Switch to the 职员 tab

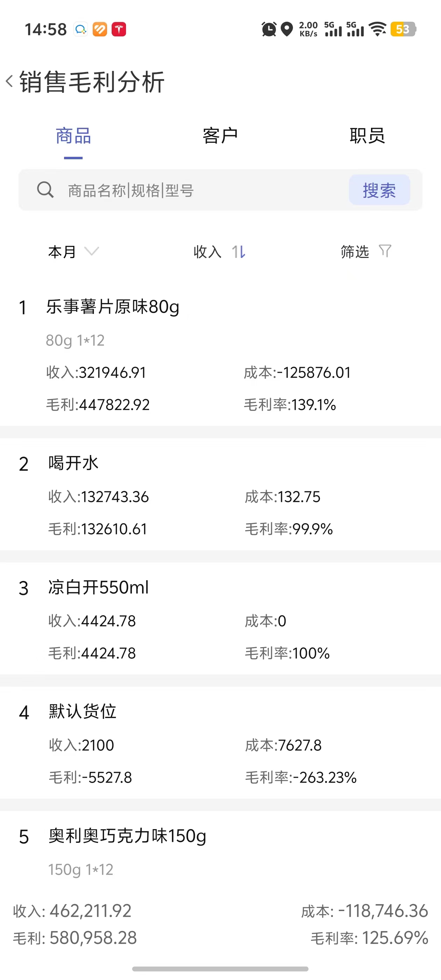[x=367, y=136]
